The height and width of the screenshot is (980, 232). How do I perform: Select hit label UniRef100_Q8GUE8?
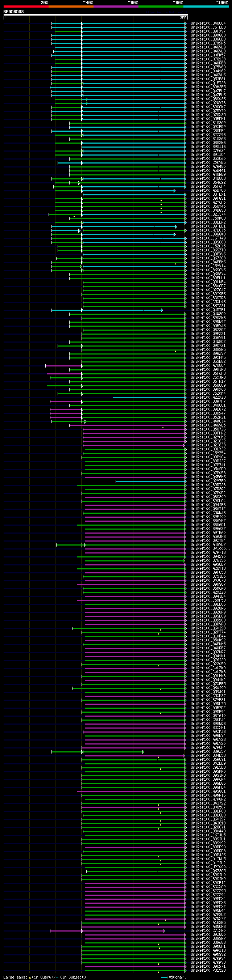(208, 39)
